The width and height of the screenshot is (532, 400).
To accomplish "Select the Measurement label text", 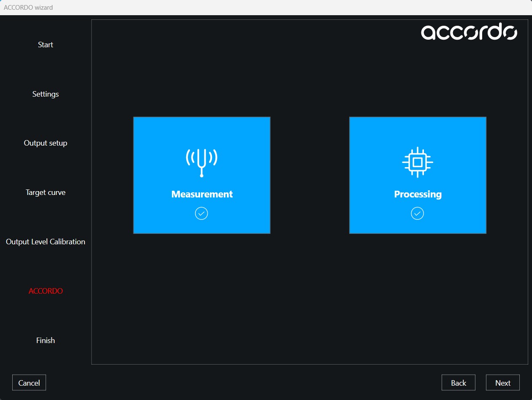I will click(x=202, y=194).
